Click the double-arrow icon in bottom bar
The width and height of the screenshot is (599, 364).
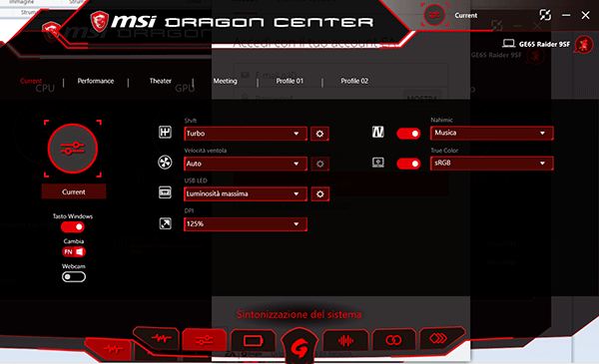point(438,338)
